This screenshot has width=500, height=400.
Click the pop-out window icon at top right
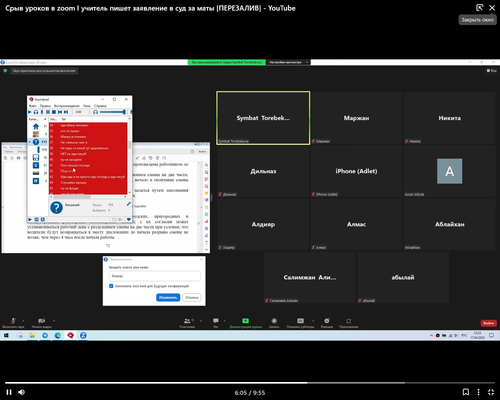tap(479, 8)
